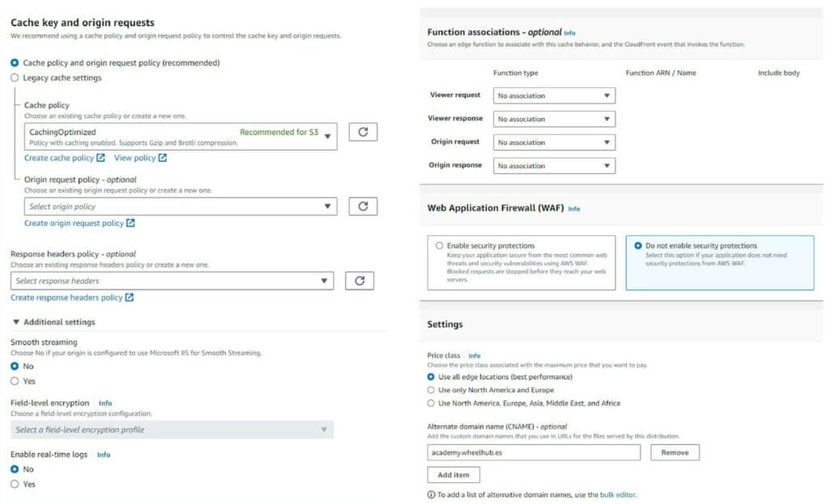Image resolution: width=829 pixels, height=504 pixels.
Task: Click the alternate domain name input field
Action: point(534,452)
